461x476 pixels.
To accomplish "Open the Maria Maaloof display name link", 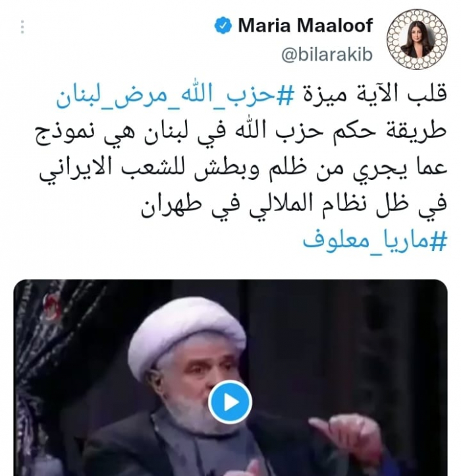I will pyautogui.click(x=305, y=25).
